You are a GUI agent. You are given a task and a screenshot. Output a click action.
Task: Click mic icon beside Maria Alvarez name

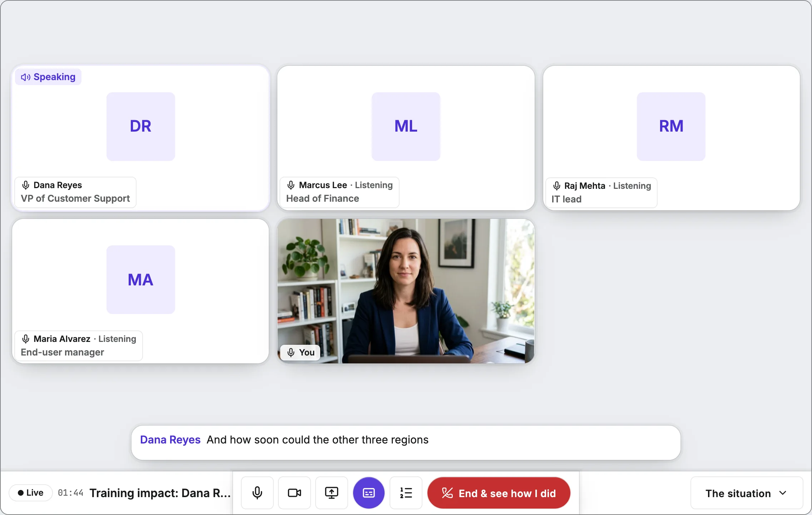tap(26, 339)
